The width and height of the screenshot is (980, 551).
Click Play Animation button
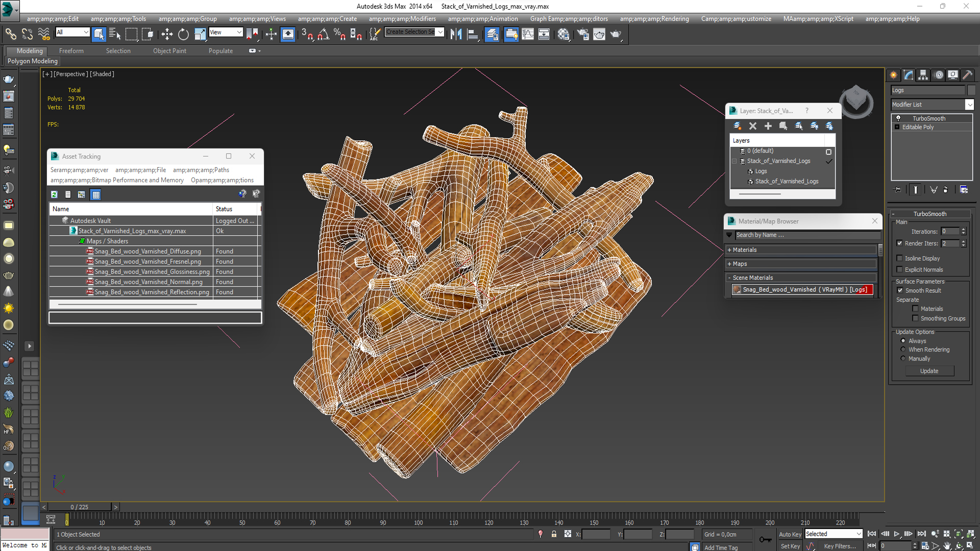pos(896,534)
